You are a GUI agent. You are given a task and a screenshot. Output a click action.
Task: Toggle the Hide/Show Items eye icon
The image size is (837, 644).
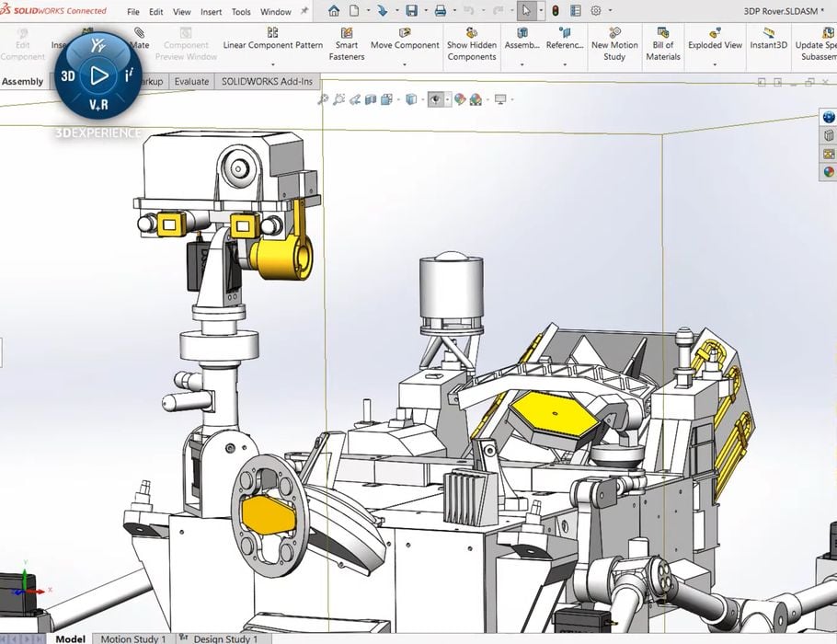tap(436, 99)
